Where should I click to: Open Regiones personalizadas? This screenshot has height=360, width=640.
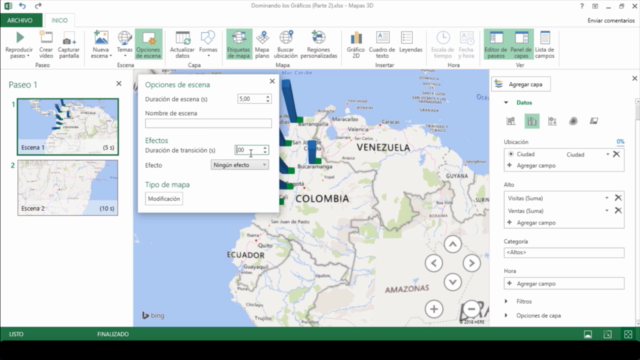(x=319, y=44)
